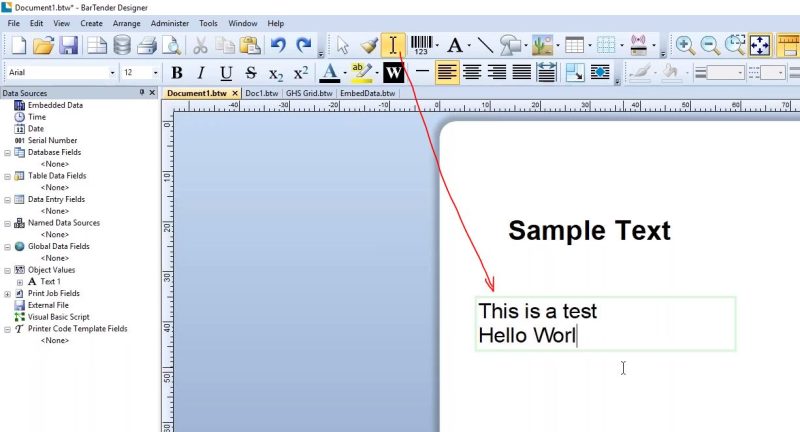
Task: Toggle strikethrough formatting
Action: (x=251, y=73)
